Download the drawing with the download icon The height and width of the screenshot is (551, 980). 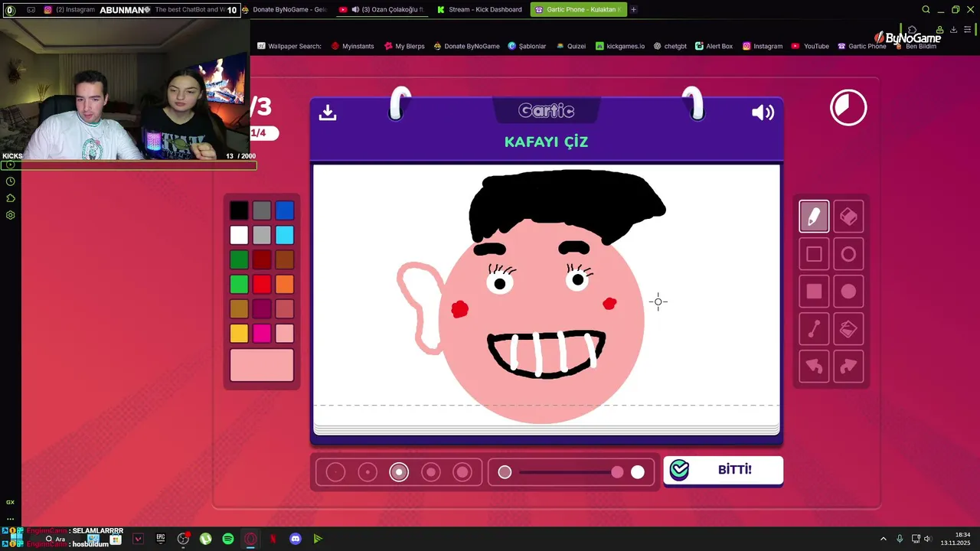[x=328, y=112]
